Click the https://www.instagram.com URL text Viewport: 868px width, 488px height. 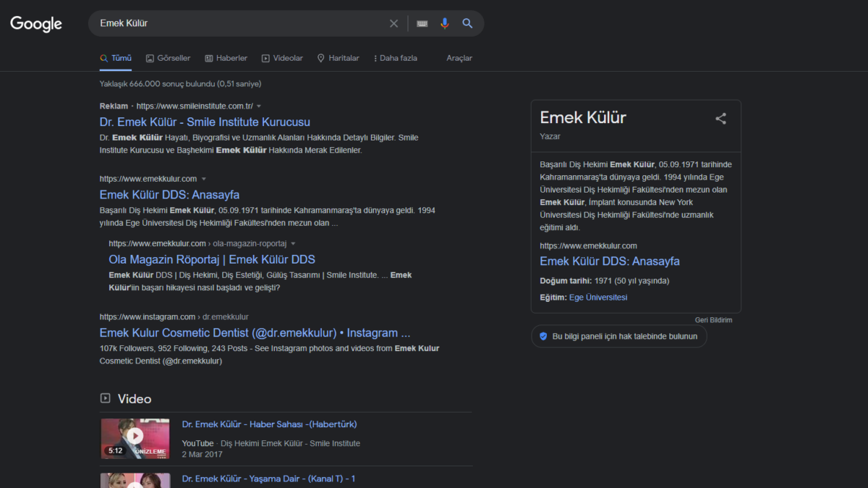(148, 317)
